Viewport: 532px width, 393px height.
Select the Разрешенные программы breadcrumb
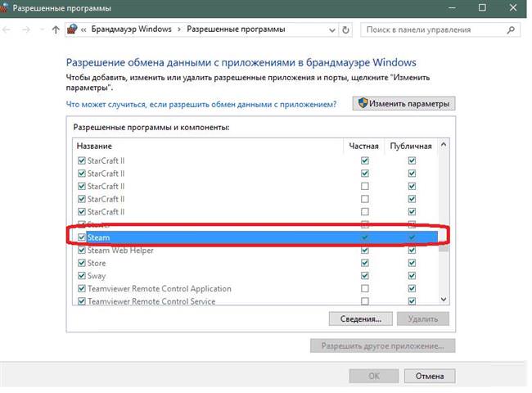pos(236,29)
